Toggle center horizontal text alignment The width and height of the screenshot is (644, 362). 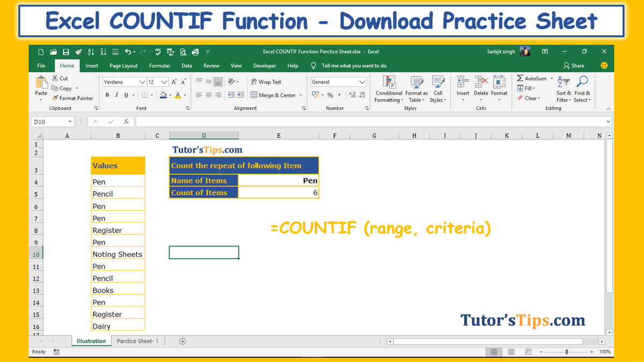click(x=209, y=95)
